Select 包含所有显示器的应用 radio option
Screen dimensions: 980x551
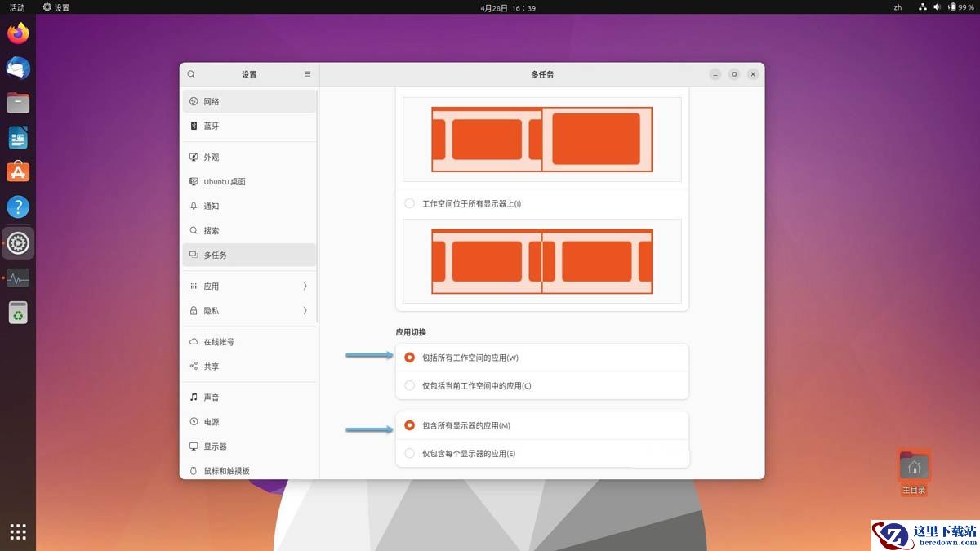click(x=409, y=425)
